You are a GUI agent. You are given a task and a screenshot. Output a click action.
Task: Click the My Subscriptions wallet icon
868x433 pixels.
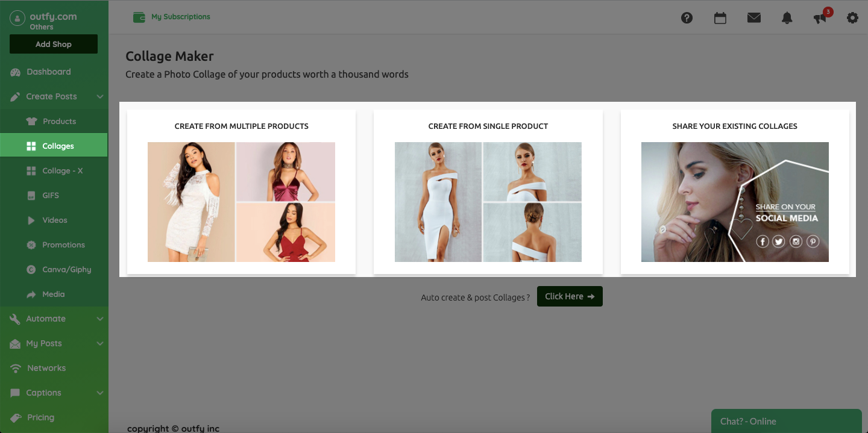tap(139, 17)
